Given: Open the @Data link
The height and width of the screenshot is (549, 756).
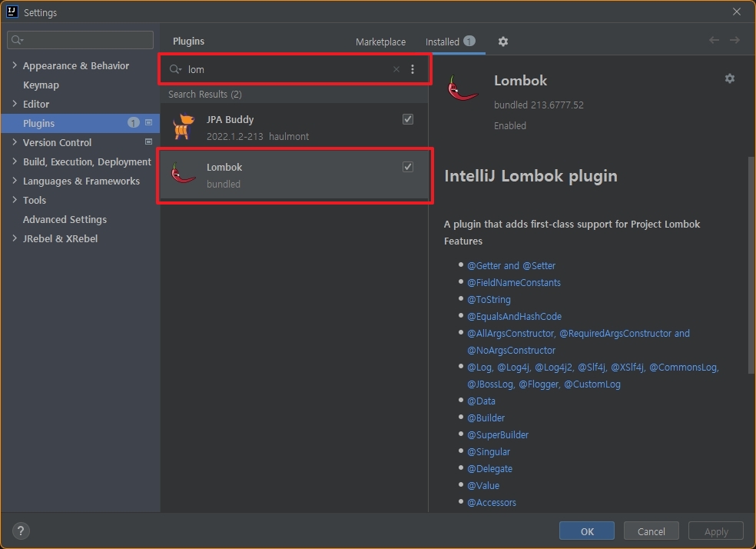Looking at the screenshot, I should click(481, 401).
